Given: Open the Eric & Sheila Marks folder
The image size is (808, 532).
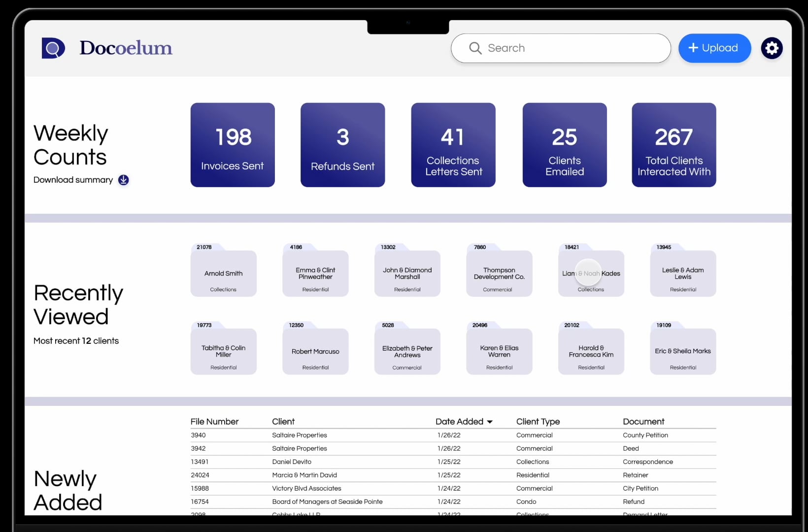Looking at the screenshot, I should [683, 348].
